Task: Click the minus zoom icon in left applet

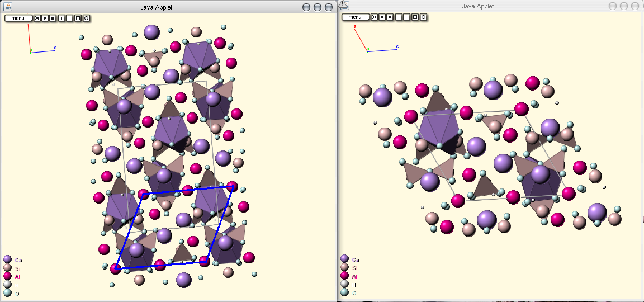Action: coord(69,18)
